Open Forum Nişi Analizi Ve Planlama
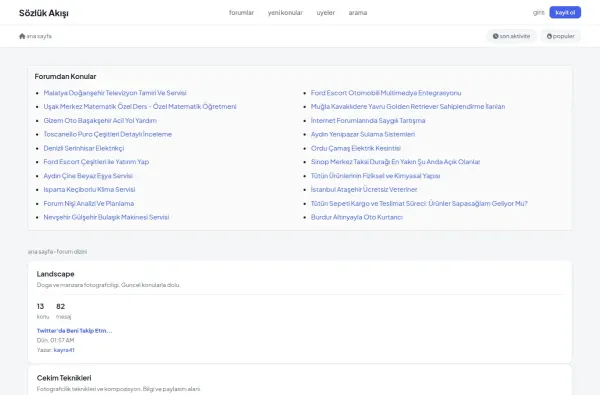The width and height of the screenshot is (600, 395). pos(89,203)
